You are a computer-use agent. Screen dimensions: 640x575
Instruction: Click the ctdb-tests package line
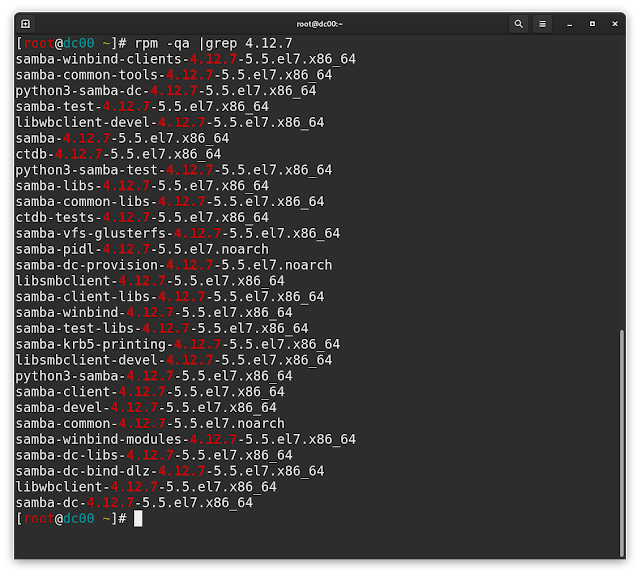142,217
